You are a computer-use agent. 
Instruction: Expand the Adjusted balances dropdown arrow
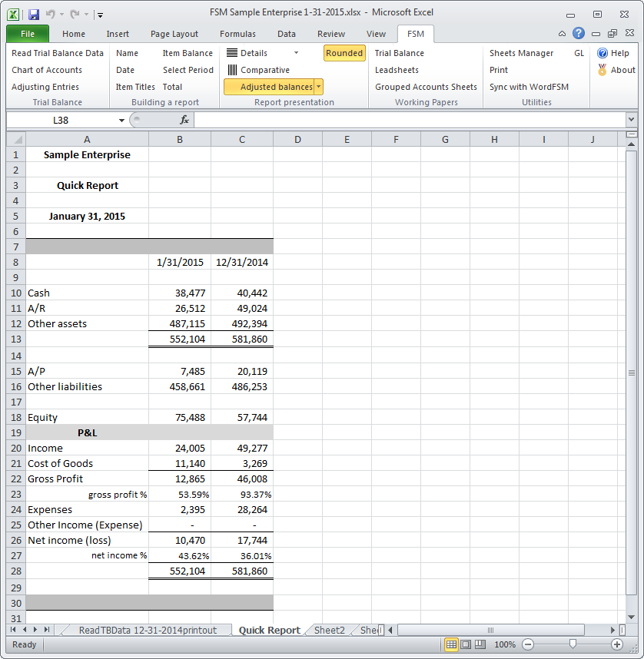319,87
